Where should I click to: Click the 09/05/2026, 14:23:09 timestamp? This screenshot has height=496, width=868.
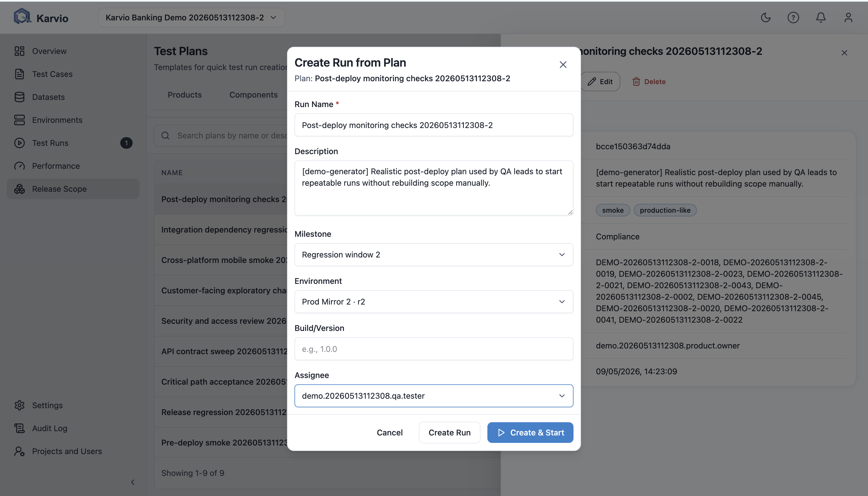pos(636,371)
